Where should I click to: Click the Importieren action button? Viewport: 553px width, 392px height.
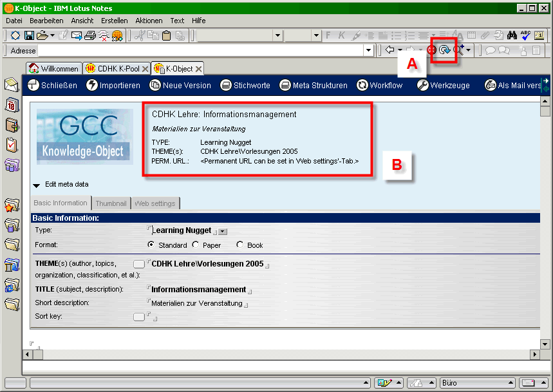click(113, 86)
